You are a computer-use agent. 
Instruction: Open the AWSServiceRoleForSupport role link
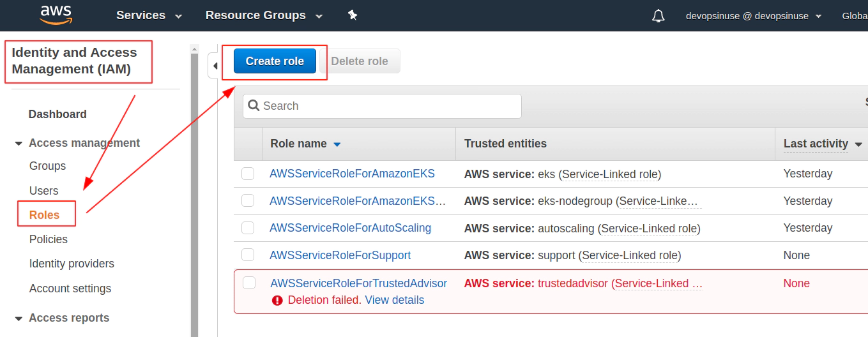[x=340, y=255]
